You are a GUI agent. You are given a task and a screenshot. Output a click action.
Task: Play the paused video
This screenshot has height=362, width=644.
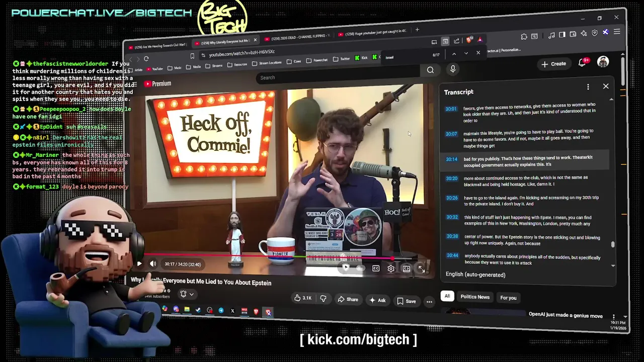pos(139,263)
